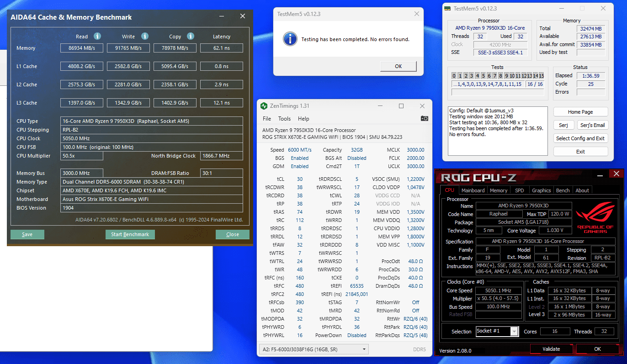Click the PowerDown Disabled value in ZenTimings
Image resolution: width=627 pixels, height=364 pixels.
click(x=357, y=335)
